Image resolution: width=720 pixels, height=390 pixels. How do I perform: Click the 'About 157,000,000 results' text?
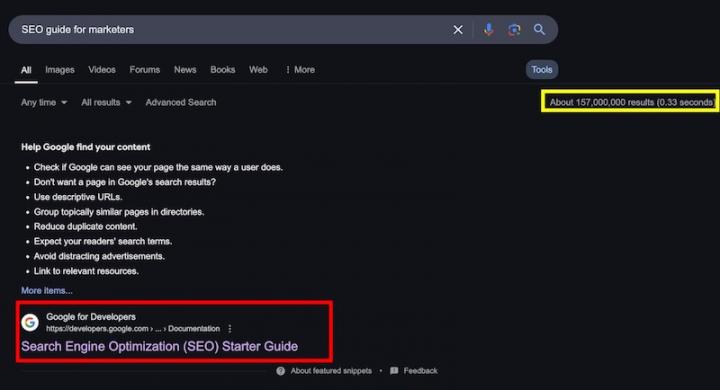pyautogui.click(x=631, y=102)
